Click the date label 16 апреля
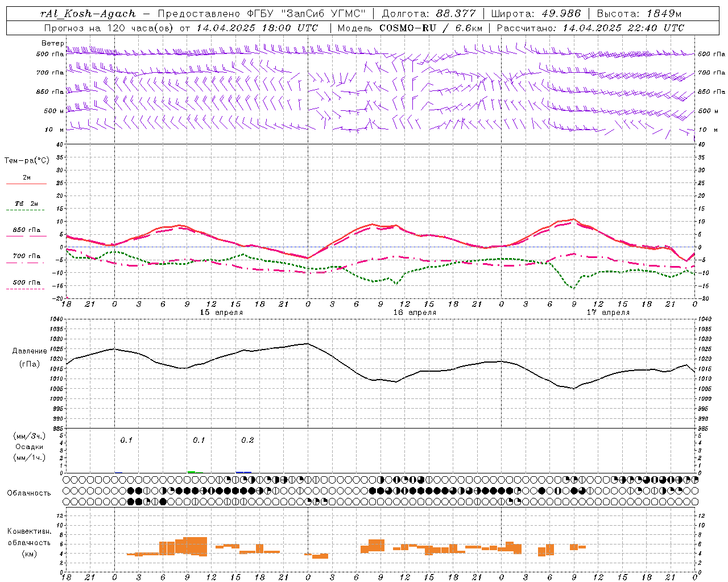Screen dimensions: 728x582 (x=415, y=313)
